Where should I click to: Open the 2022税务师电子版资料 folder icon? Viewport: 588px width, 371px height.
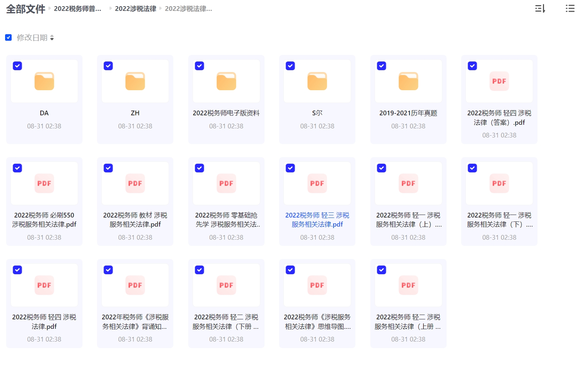click(x=226, y=81)
